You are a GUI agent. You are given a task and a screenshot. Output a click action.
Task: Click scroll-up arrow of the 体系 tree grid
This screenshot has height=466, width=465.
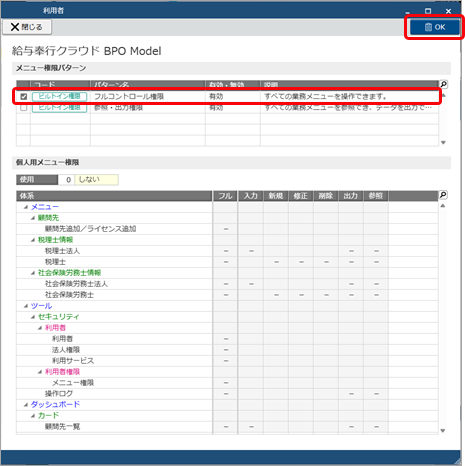click(443, 206)
